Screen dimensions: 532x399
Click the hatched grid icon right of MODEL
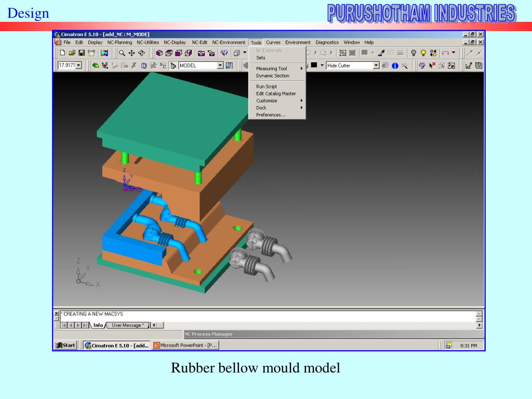(229, 65)
